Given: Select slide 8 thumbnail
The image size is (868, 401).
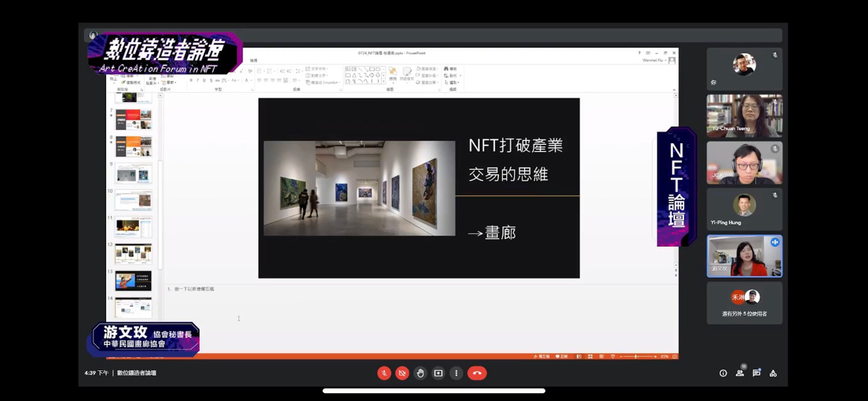Looking at the screenshot, I should point(133,146).
